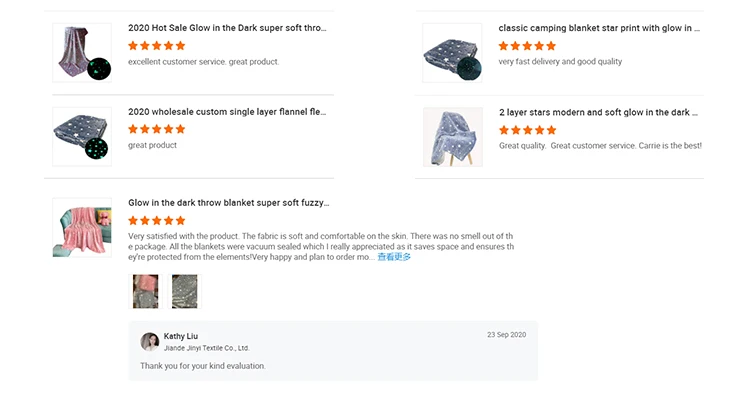This screenshot has width=750, height=408.
Task: Expand full review with 查看更多 link
Action: click(394, 257)
